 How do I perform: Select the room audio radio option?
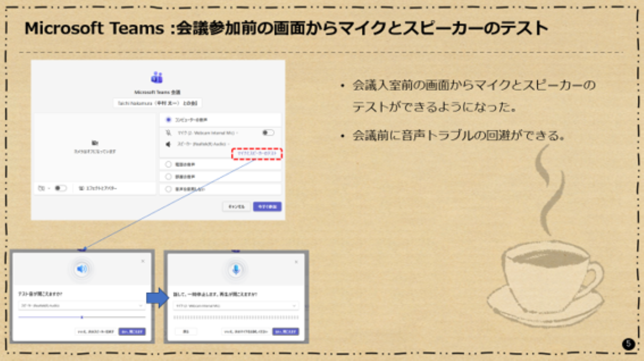click(169, 176)
